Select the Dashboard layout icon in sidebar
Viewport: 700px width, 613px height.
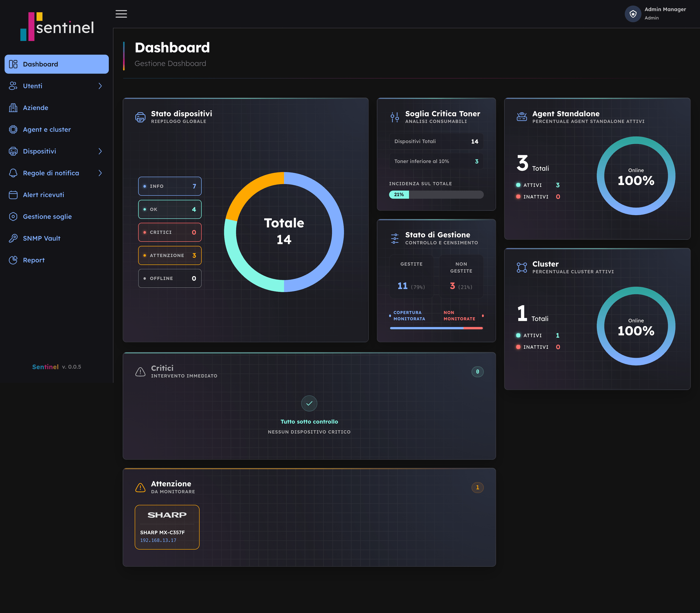[x=13, y=64]
